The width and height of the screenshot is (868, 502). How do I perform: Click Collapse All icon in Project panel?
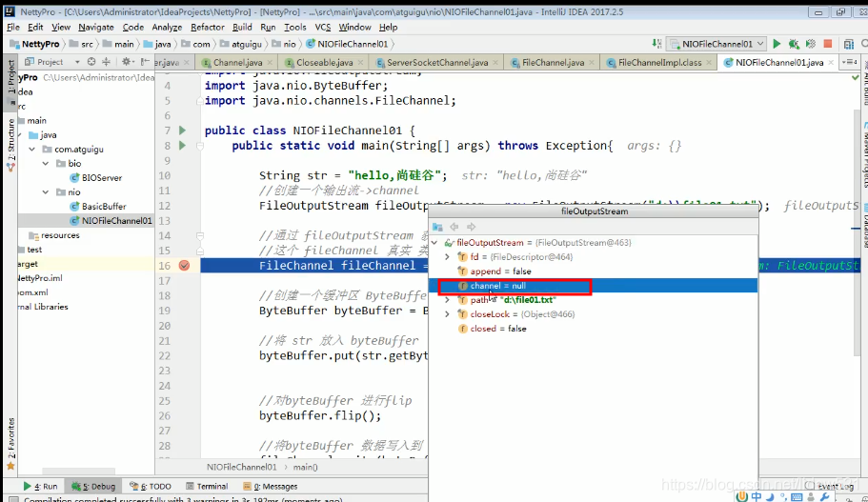coord(107,62)
